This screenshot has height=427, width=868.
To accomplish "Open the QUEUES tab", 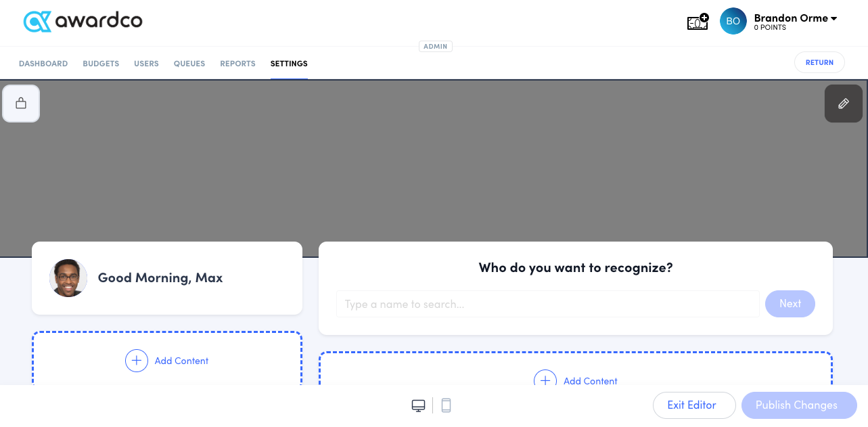I will click(x=189, y=63).
